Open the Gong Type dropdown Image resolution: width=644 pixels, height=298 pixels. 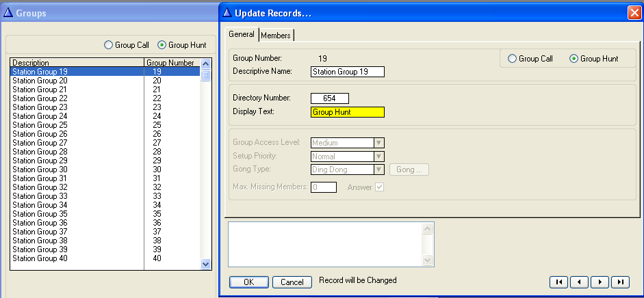click(x=379, y=170)
